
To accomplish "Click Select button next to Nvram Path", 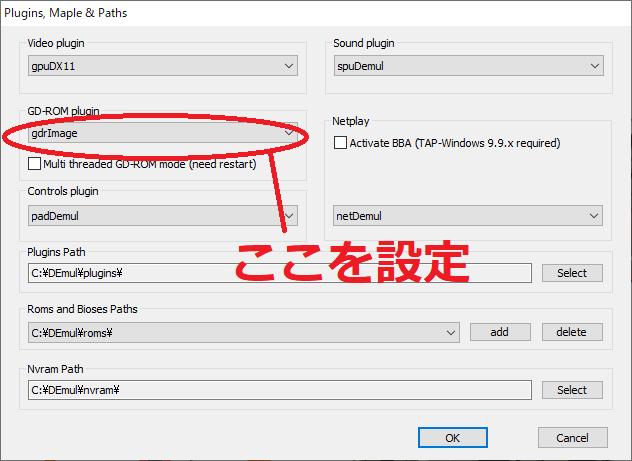I will tap(572, 390).
